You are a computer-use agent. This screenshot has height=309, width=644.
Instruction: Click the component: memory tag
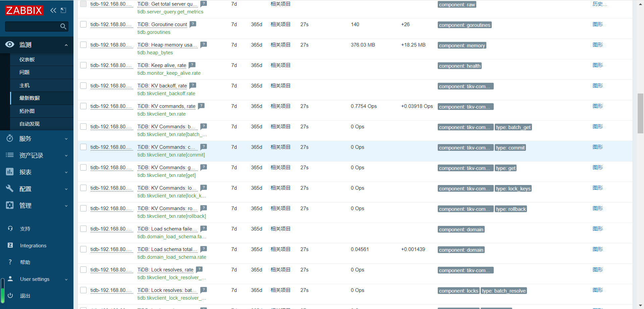click(x=462, y=46)
